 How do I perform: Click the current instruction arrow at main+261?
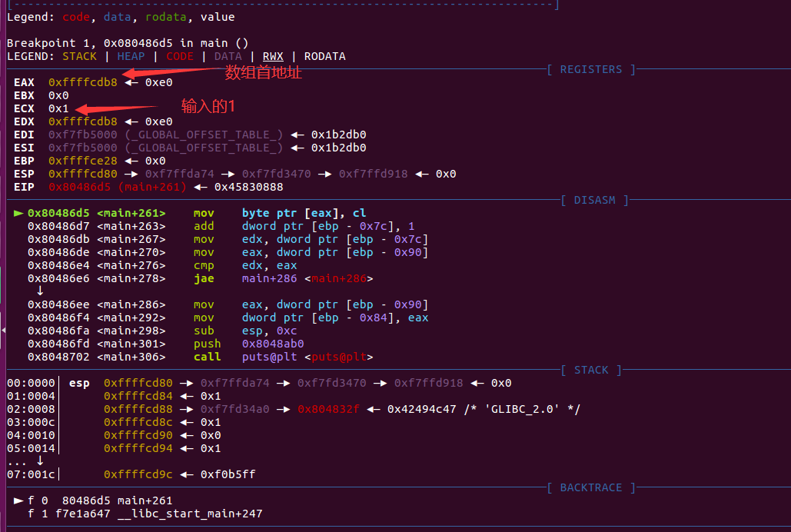click(18, 214)
